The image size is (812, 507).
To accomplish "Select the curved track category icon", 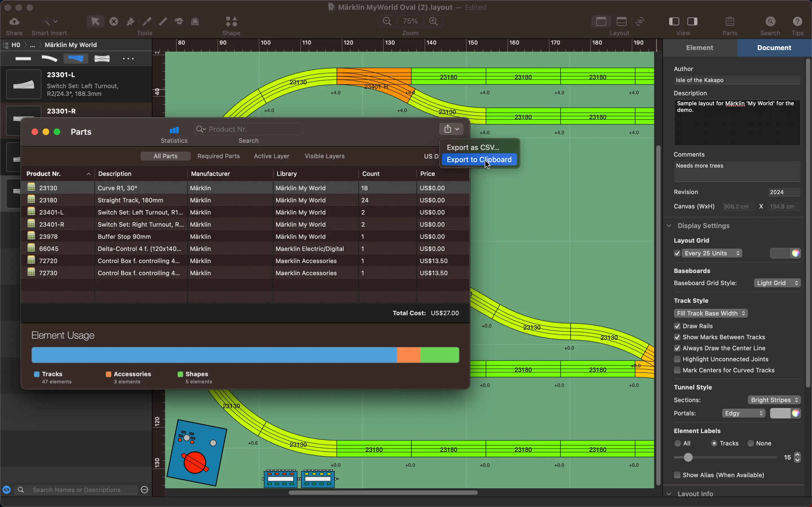I will pos(49,59).
